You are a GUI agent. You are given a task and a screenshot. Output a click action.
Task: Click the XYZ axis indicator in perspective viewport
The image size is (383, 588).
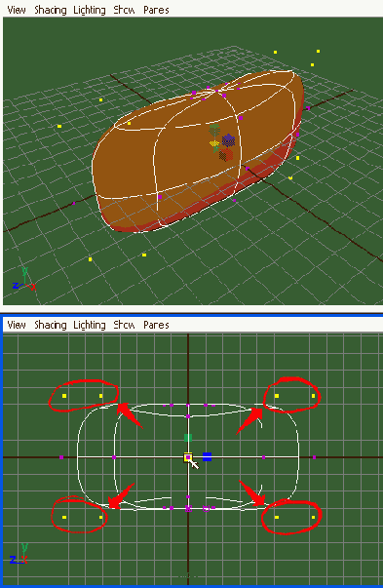(24, 280)
